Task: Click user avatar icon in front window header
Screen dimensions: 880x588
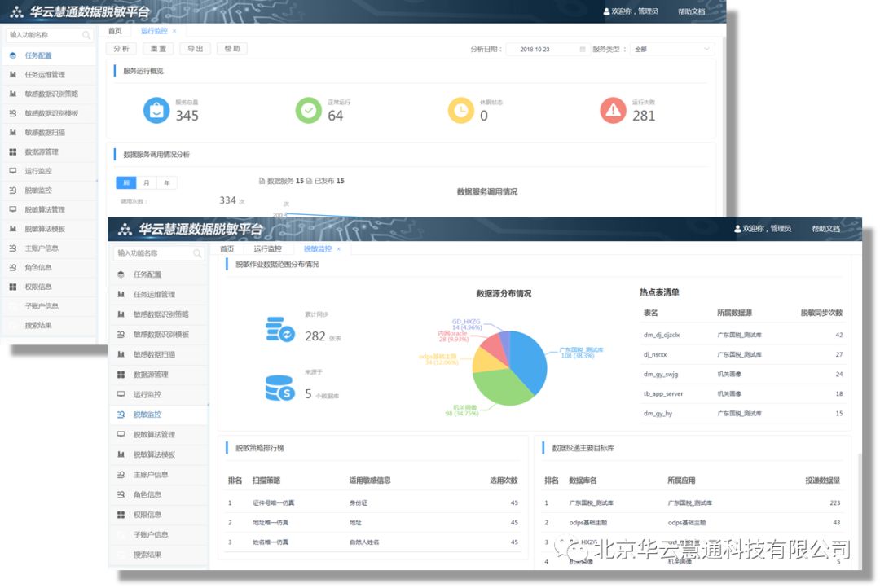Action: (737, 229)
